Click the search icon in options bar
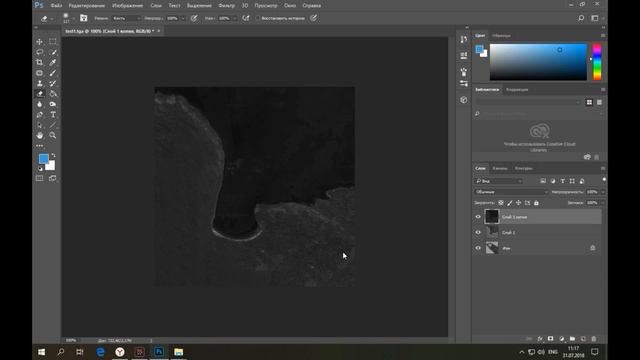Viewport: 640px width, 360px height. [581, 18]
